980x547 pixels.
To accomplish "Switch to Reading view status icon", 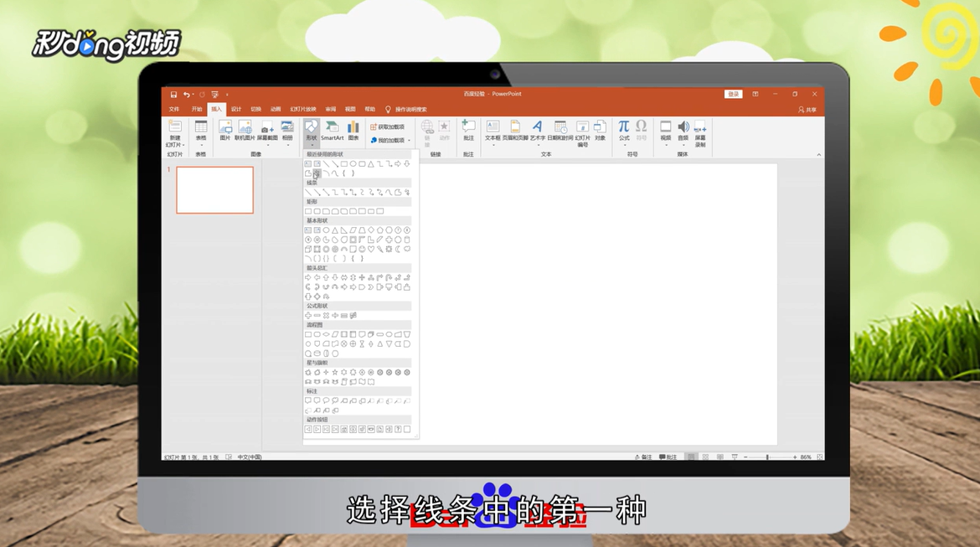I will pyautogui.click(x=720, y=457).
